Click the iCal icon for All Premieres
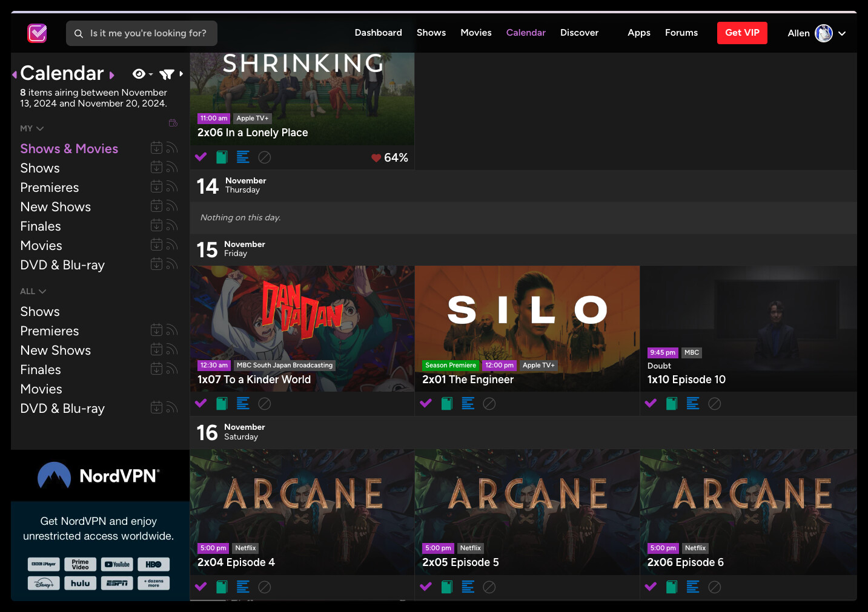Viewport: 868px width, 612px height. (x=156, y=330)
